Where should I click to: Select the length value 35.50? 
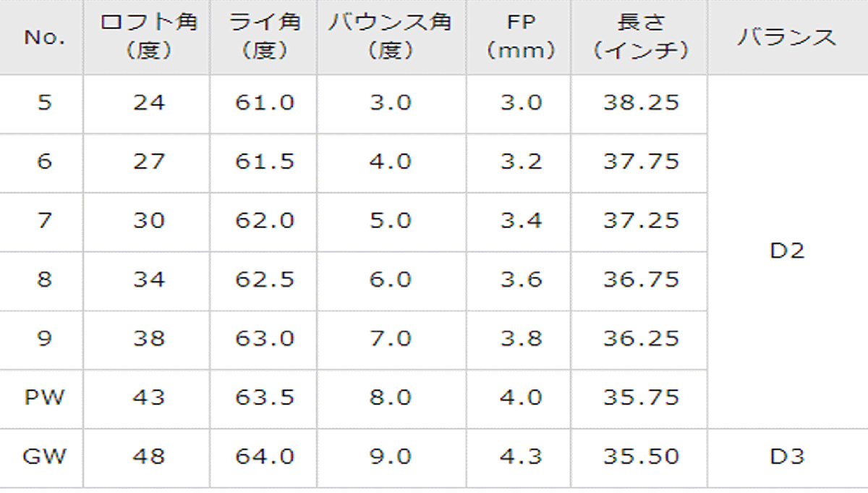pos(641,457)
